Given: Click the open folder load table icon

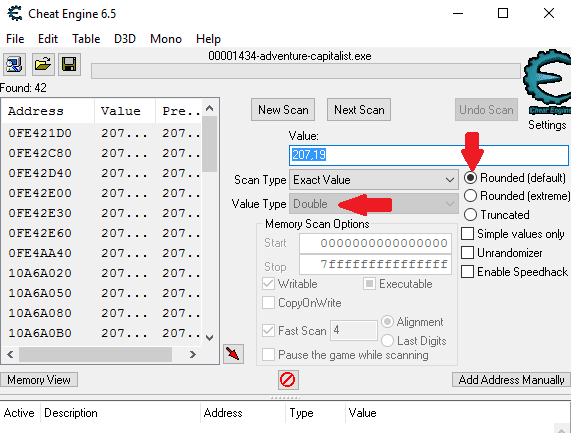Looking at the screenshot, I should click(x=43, y=64).
